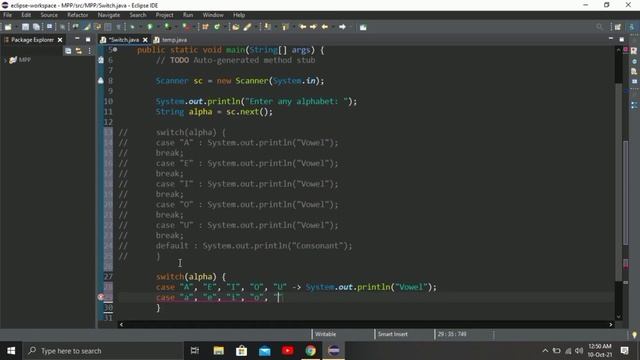This screenshot has height=360, width=640.
Task: Click the Back navigation arrow in toolbar
Action: click(325, 27)
